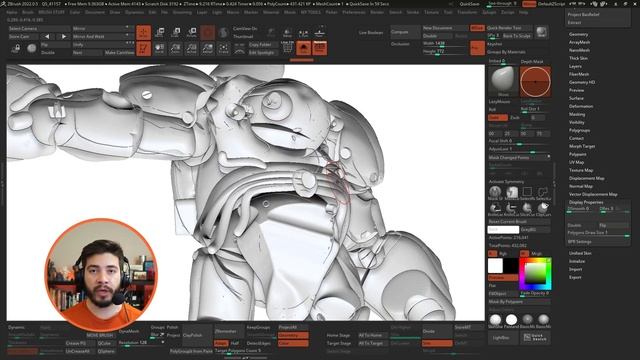The width and height of the screenshot is (640, 360).
Task: Pick a color in the color picker square
Action: [x=535, y=273]
